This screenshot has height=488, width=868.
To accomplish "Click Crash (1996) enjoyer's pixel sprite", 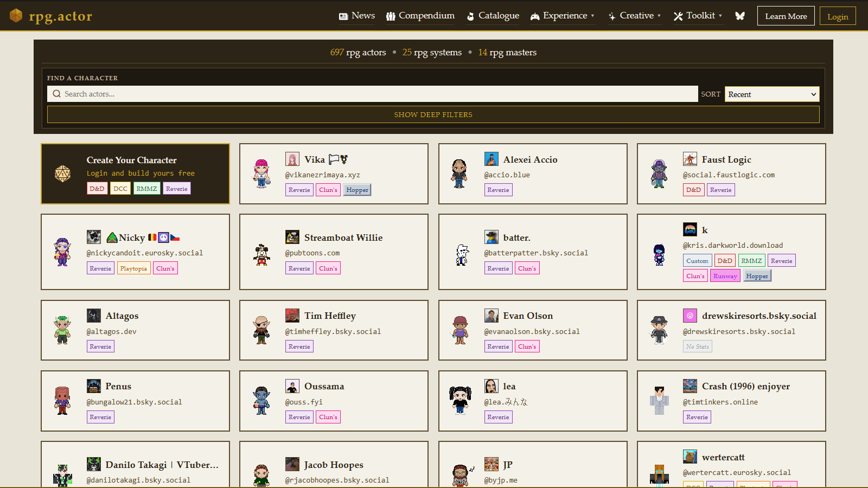I will pos(659,401).
